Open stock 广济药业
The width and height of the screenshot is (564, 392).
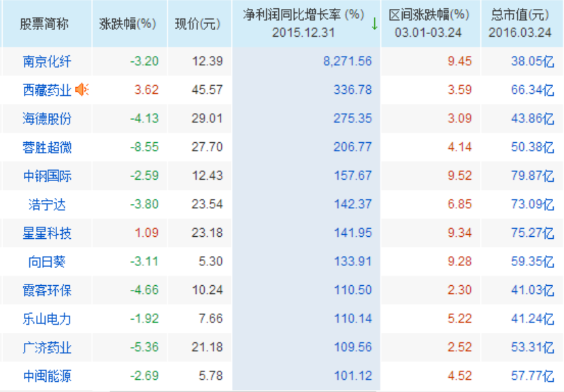(x=47, y=347)
